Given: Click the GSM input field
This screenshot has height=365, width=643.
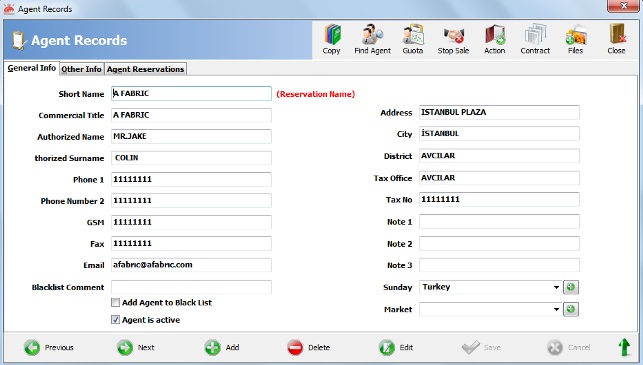Looking at the screenshot, I should pyautogui.click(x=191, y=222).
